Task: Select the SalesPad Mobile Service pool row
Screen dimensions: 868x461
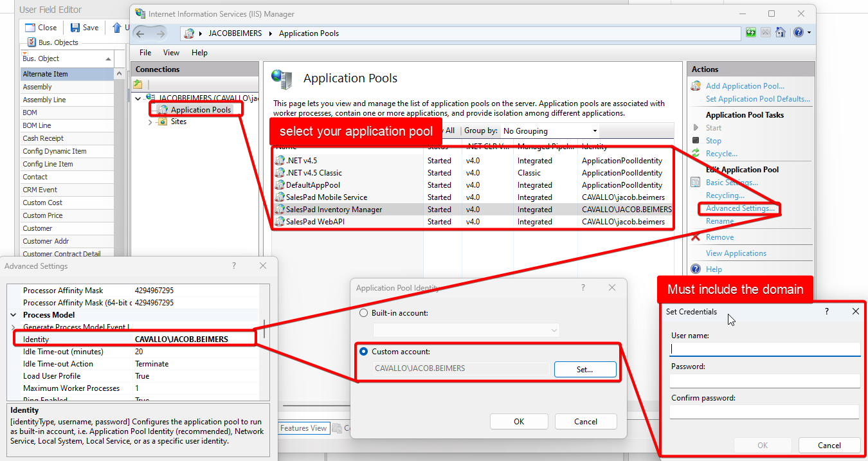Action: tap(473, 197)
